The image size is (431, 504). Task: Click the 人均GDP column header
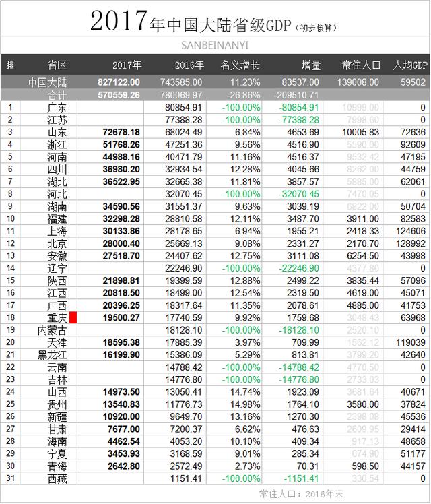(410, 65)
